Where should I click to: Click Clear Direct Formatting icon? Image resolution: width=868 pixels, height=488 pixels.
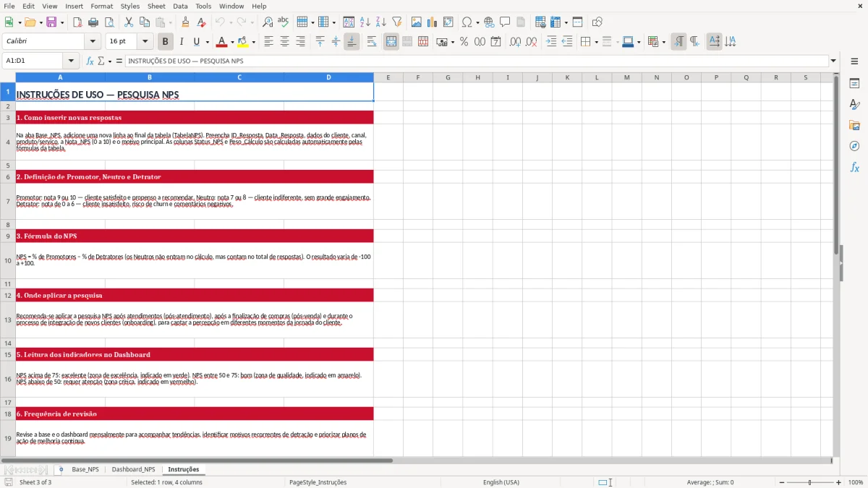[202, 22]
